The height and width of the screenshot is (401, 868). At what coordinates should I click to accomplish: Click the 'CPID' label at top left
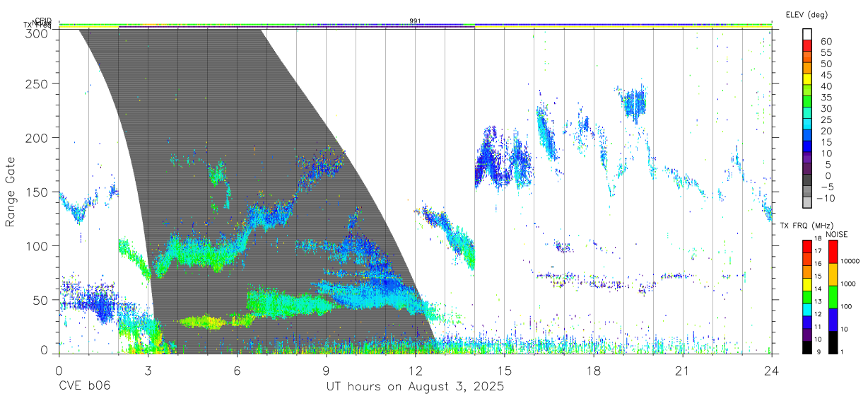[43, 21]
